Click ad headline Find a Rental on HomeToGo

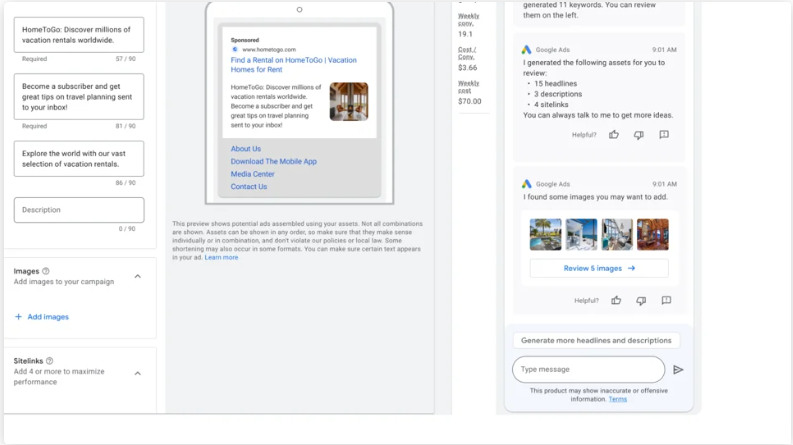click(x=293, y=65)
